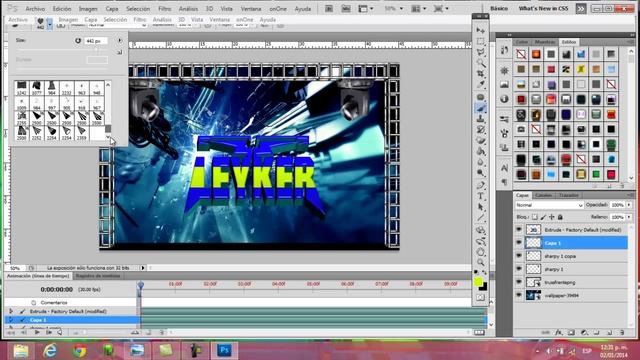This screenshot has width=640, height=360.
Task: Click the brush size input field
Action: (x=96, y=41)
